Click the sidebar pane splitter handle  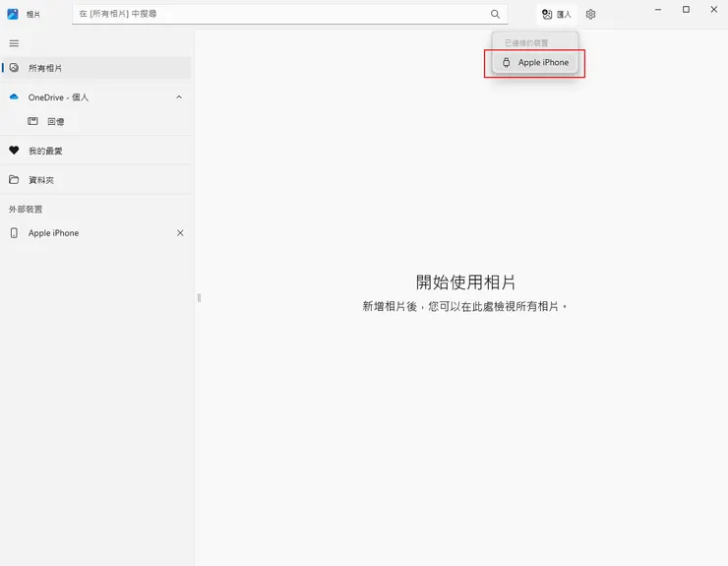coord(199,298)
